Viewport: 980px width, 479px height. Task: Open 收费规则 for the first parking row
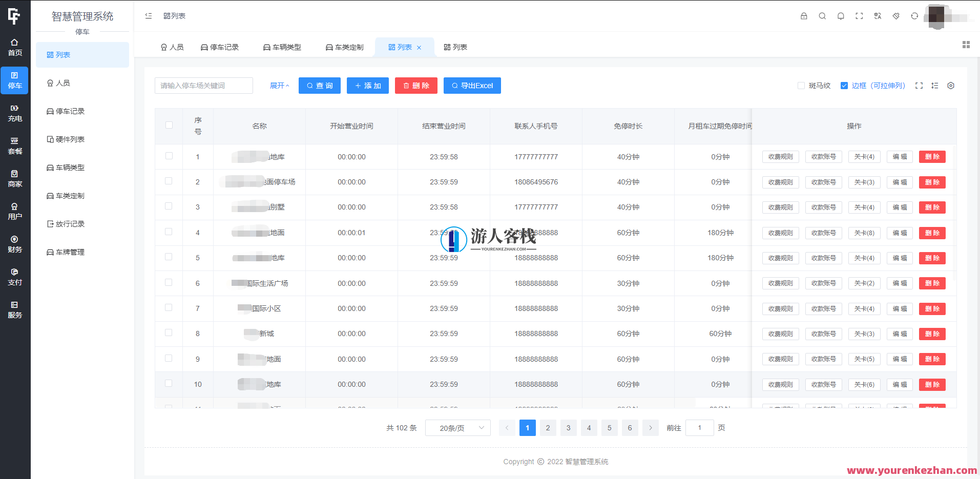[x=780, y=156]
